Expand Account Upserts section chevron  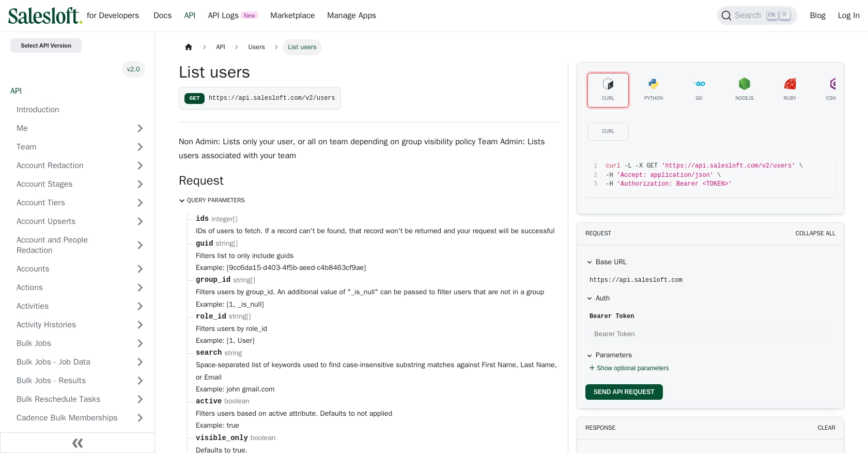pyautogui.click(x=140, y=221)
